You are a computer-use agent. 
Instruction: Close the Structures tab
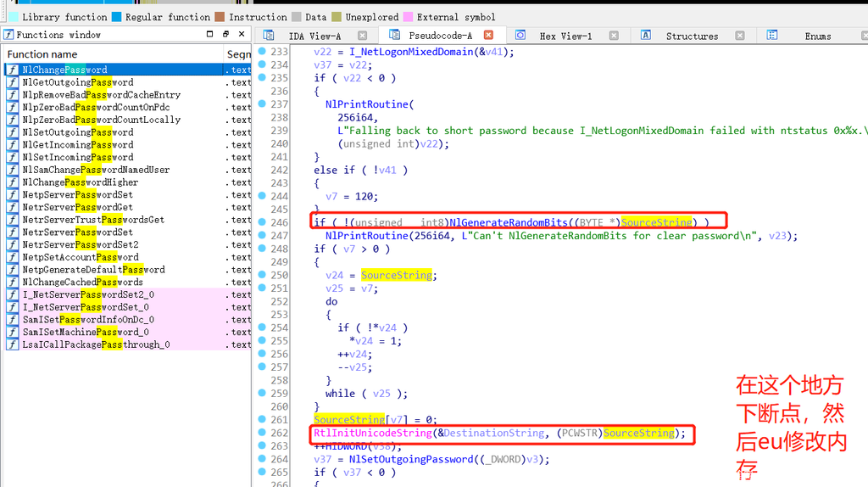(740, 36)
